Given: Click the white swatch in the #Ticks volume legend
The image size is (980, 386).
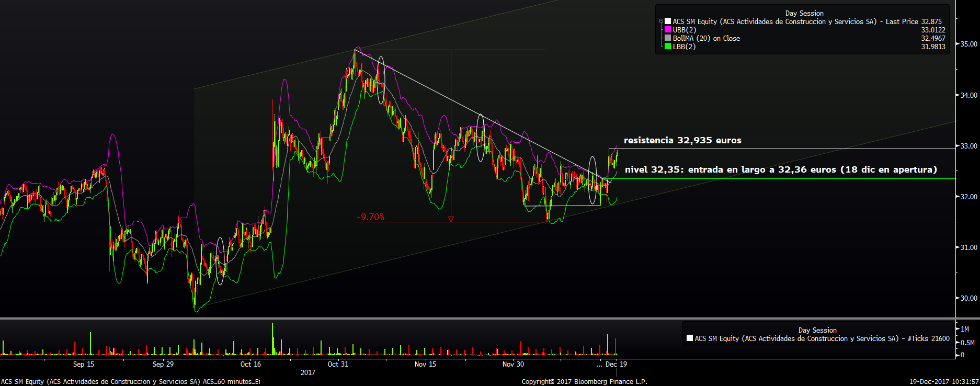Looking at the screenshot, I should 690,338.
